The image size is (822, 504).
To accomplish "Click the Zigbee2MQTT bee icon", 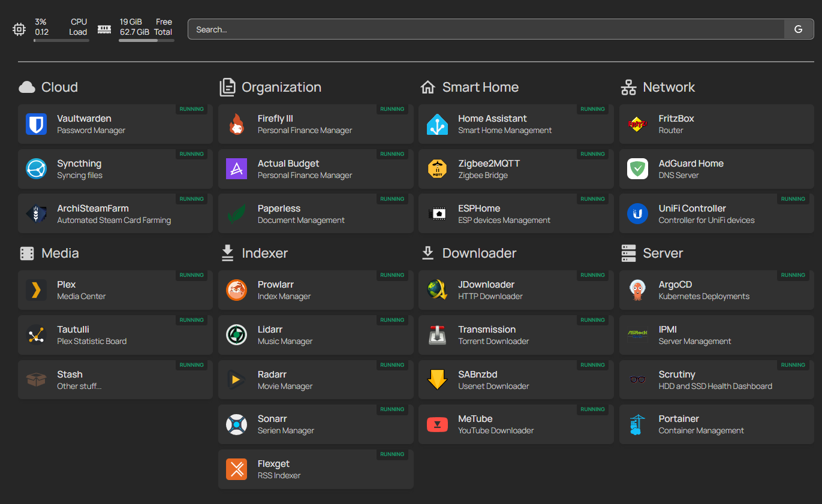I will pyautogui.click(x=437, y=169).
